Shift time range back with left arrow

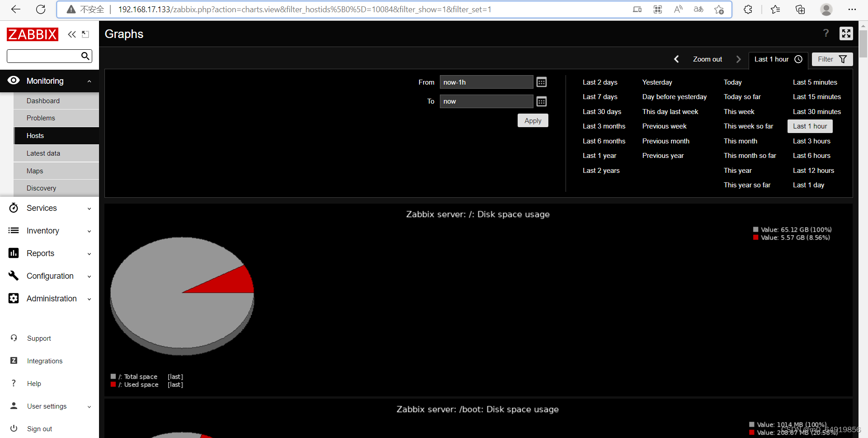coord(676,59)
